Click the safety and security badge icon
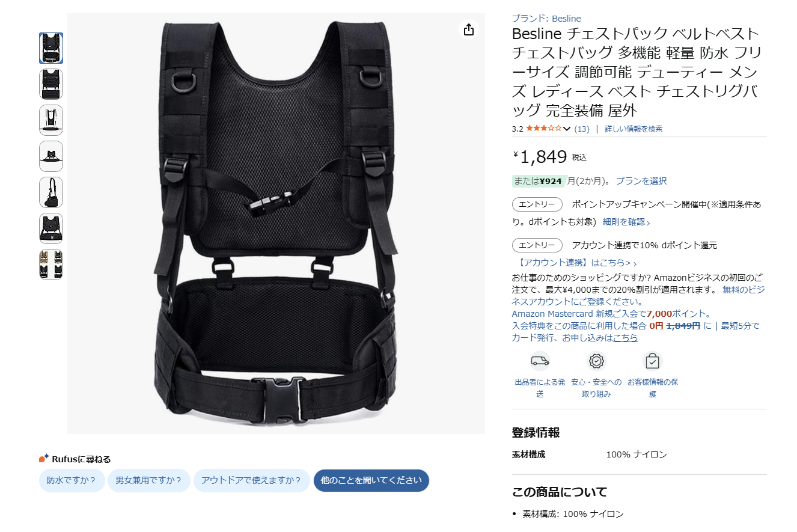This screenshot has width=797, height=532. [x=596, y=361]
